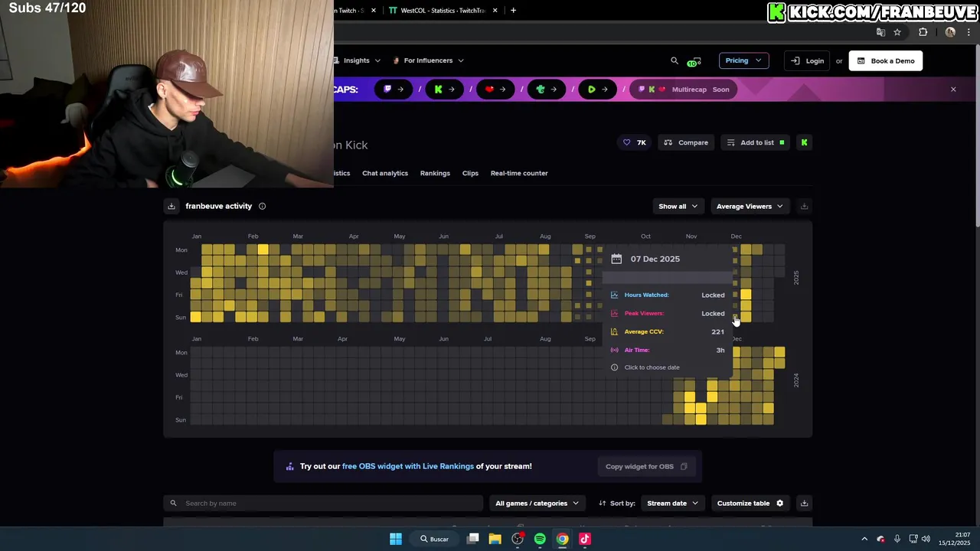Open a new browser tab

513,11
